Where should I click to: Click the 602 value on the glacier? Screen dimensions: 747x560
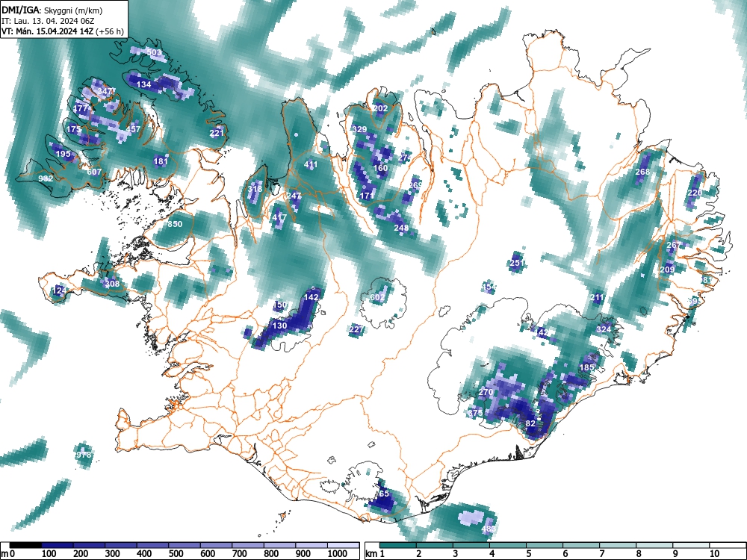[x=377, y=297]
